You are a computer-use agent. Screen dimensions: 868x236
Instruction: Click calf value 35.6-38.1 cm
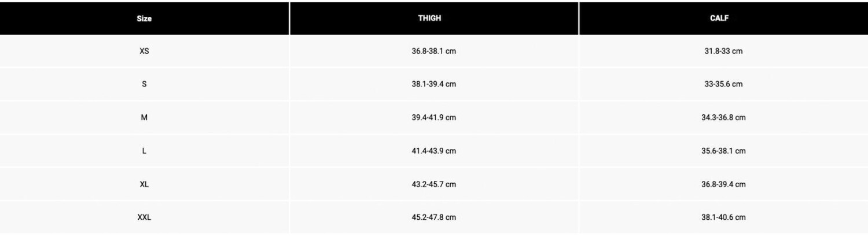(x=723, y=151)
